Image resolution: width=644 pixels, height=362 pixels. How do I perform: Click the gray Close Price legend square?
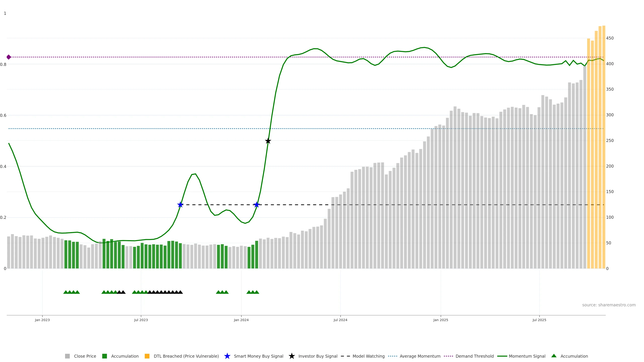(67, 356)
